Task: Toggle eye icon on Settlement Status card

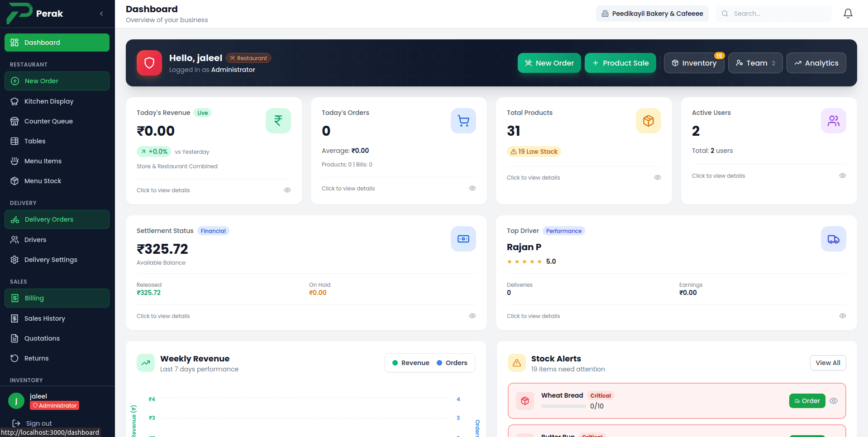Action: coord(472,316)
